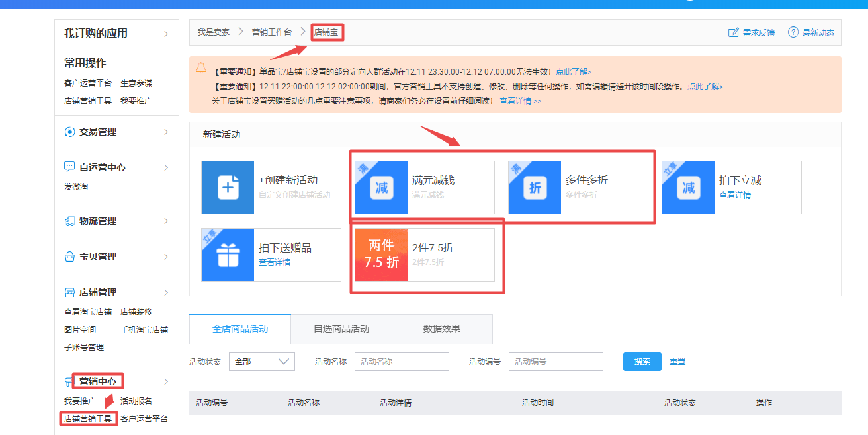Image resolution: width=868 pixels, height=435 pixels.
Task: Open the 活动状态 dropdown showing 全部
Action: pyautogui.click(x=261, y=362)
